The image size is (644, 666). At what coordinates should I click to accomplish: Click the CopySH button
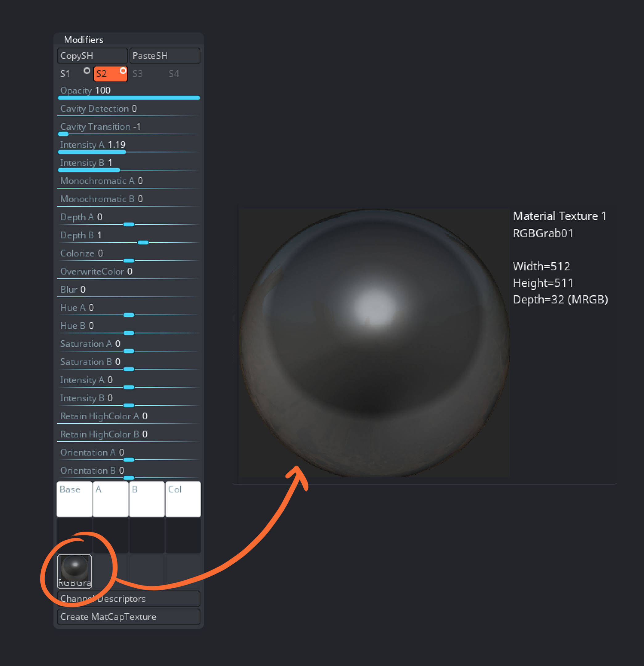tap(92, 56)
